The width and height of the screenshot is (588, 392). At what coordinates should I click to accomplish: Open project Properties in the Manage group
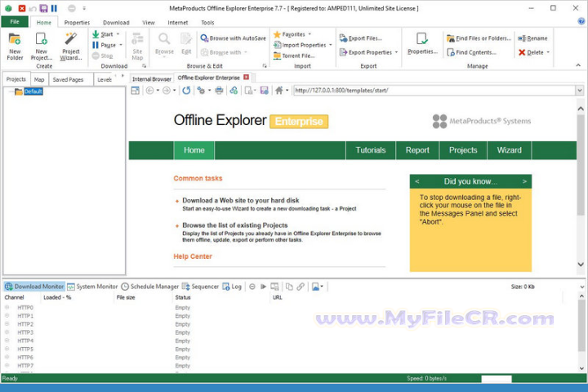click(x=422, y=44)
